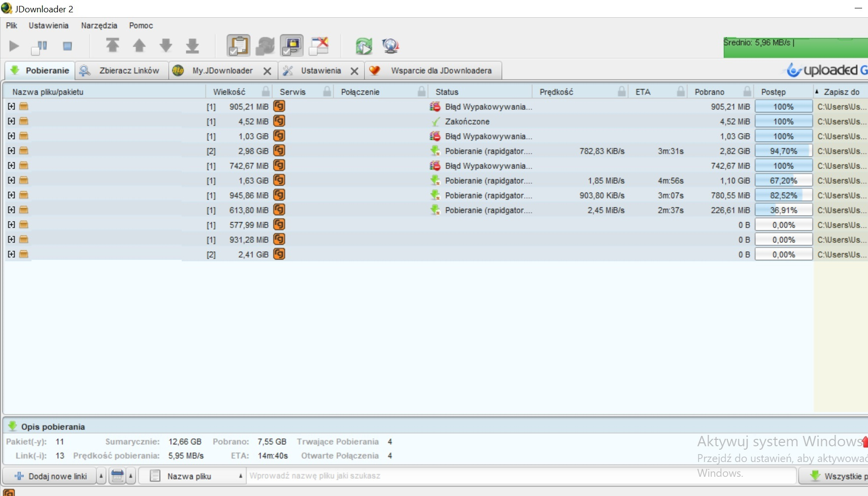Check for updates via the globe icon
The height and width of the screenshot is (496, 868).
click(x=390, y=46)
